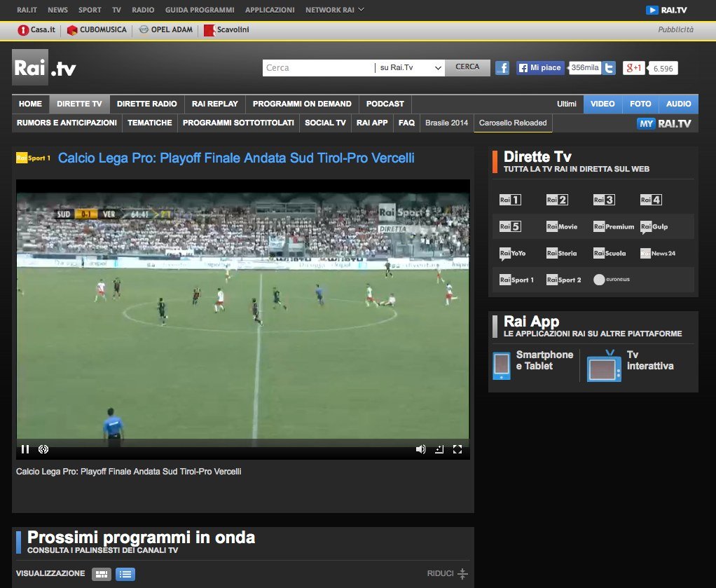Click the Rai.tv logo

click(44, 67)
